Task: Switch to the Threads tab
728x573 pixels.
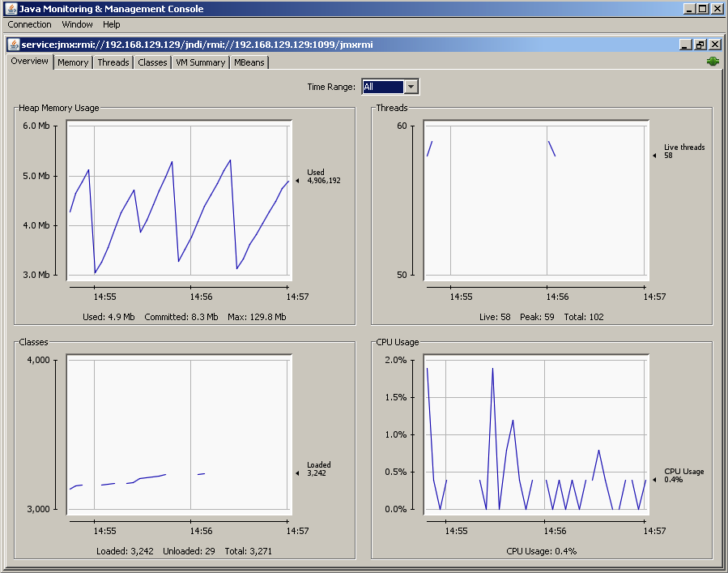Action: pyautogui.click(x=113, y=62)
